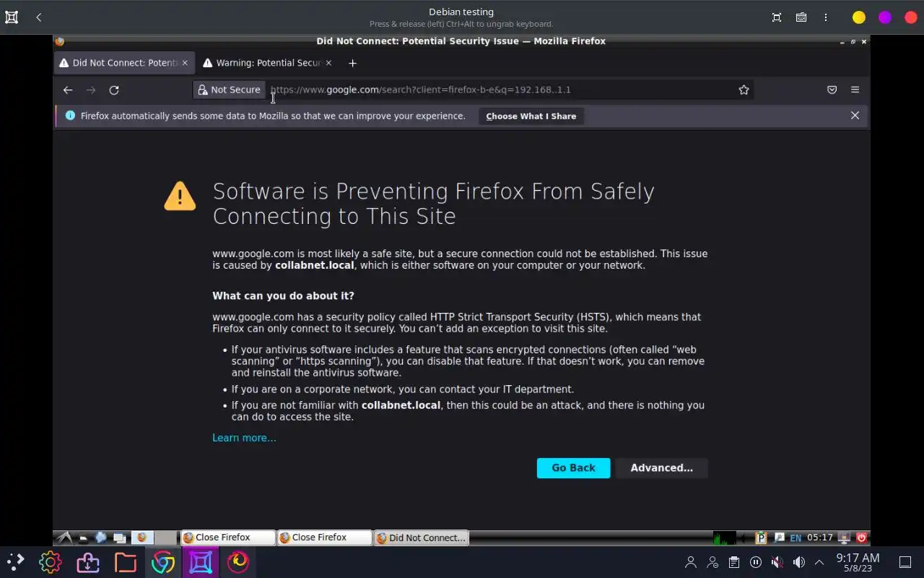Click the user silhouette tray icon

pyautogui.click(x=691, y=562)
